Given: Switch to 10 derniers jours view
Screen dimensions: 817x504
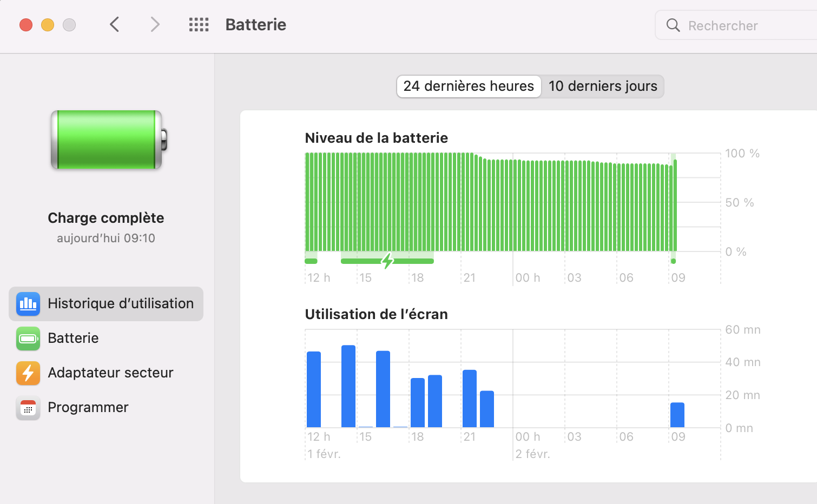Looking at the screenshot, I should (x=603, y=87).
